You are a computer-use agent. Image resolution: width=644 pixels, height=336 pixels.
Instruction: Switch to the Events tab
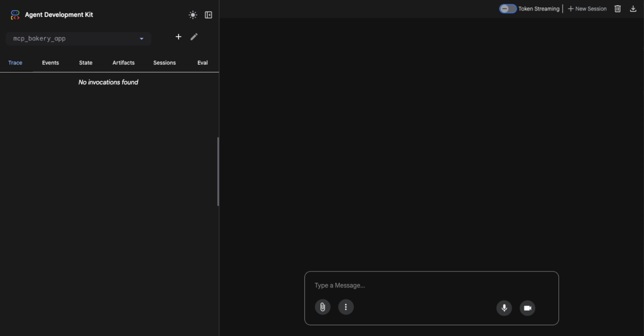(50, 63)
